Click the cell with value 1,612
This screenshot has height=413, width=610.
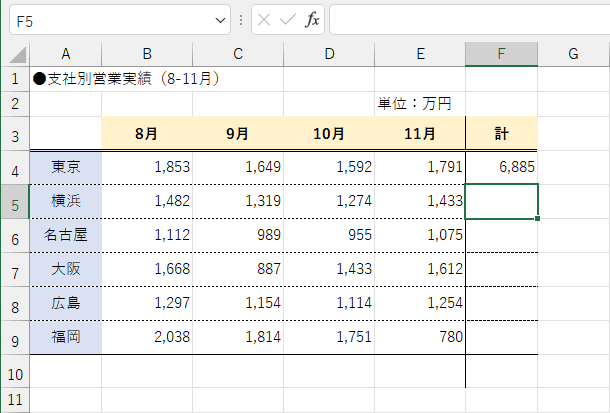420,270
